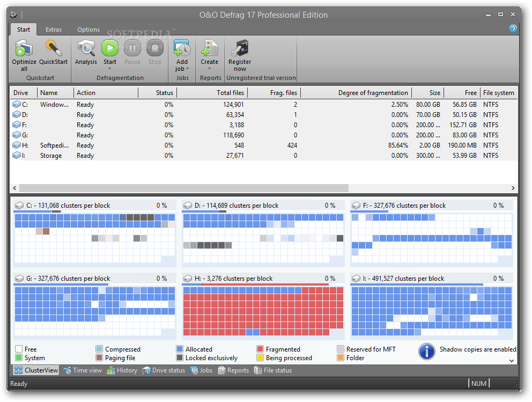
Task: Click the System green legend swatch
Action: (19, 357)
